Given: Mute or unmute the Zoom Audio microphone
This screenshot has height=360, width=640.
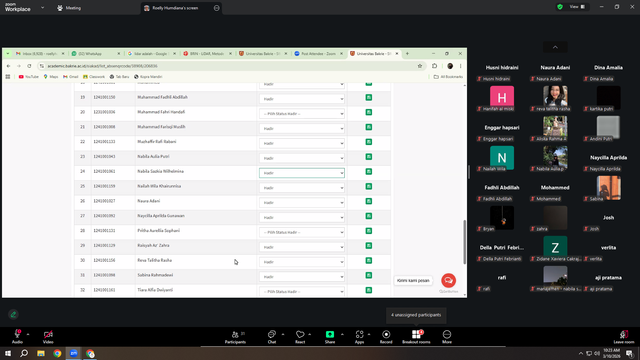Looking at the screenshot, I should click(x=17, y=336).
